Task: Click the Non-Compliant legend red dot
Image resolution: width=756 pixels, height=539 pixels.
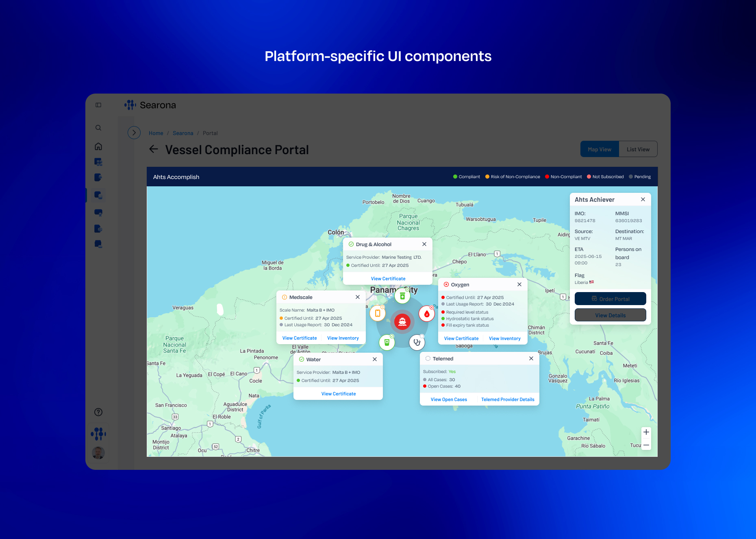Action: point(547,177)
